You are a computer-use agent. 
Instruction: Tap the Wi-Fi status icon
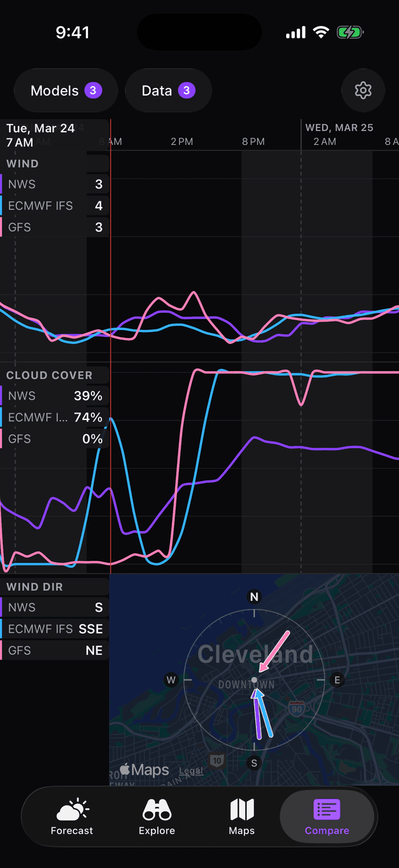coord(321,32)
